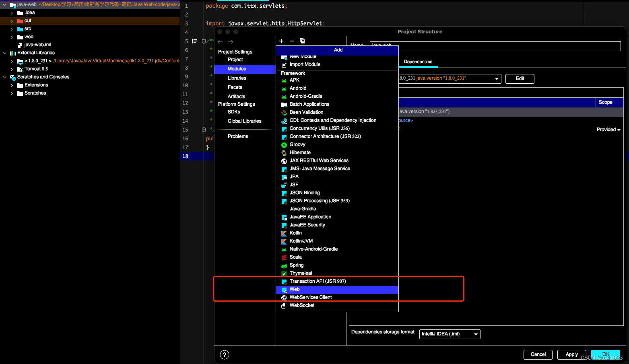Image resolution: width=629 pixels, height=364 pixels.
Task: Click the back navigation arrow
Action: coord(220,41)
